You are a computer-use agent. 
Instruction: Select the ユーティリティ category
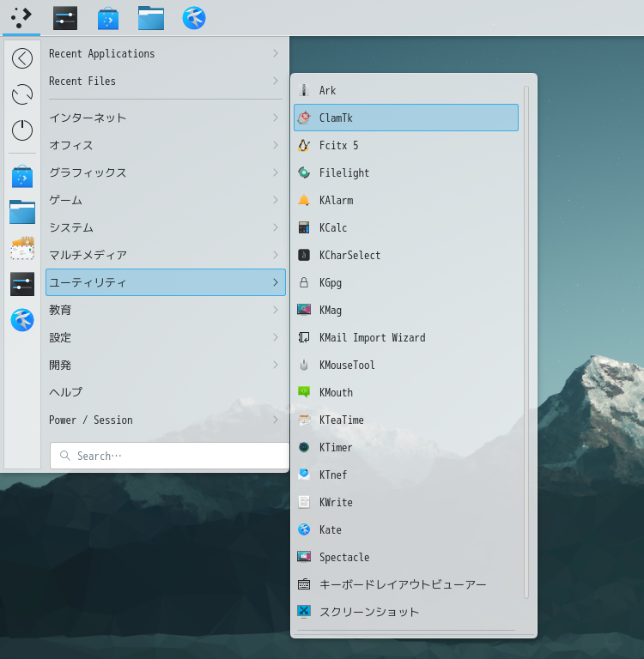(166, 282)
